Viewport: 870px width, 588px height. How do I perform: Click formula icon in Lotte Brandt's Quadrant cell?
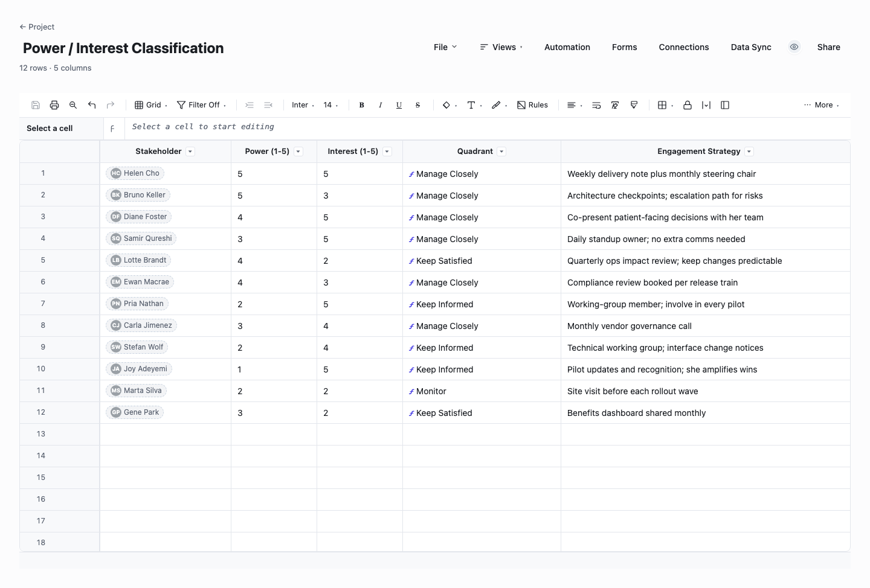coord(411,261)
